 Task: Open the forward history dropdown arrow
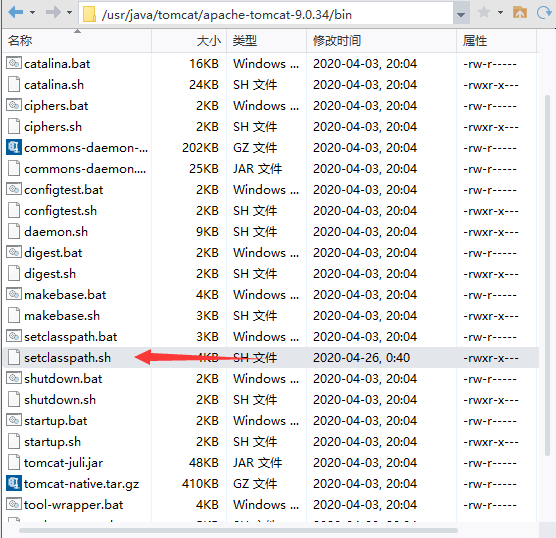[x=70, y=13]
